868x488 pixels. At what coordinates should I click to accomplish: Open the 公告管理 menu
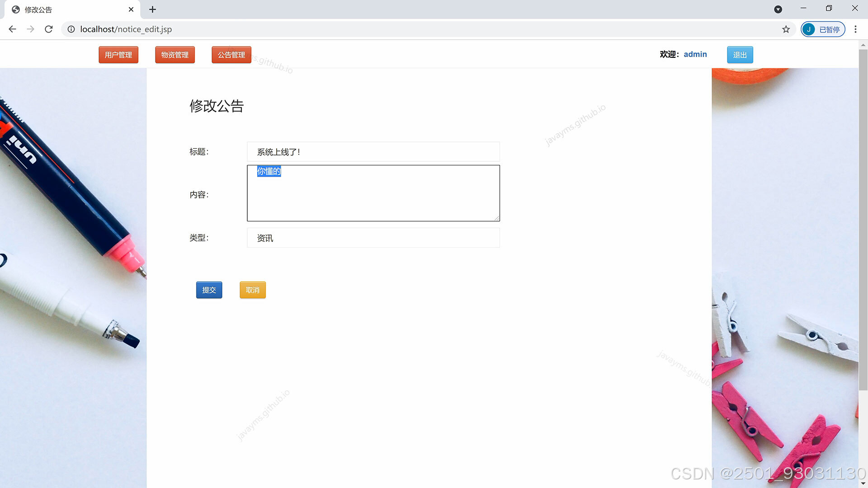pyautogui.click(x=231, y=55)
